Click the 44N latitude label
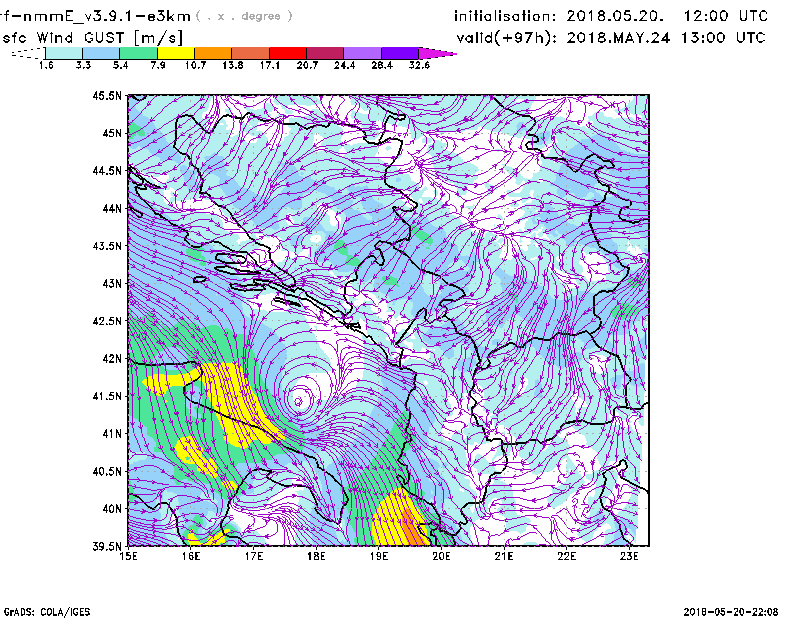This screenshot has height=618, width=800. [112, 208]
